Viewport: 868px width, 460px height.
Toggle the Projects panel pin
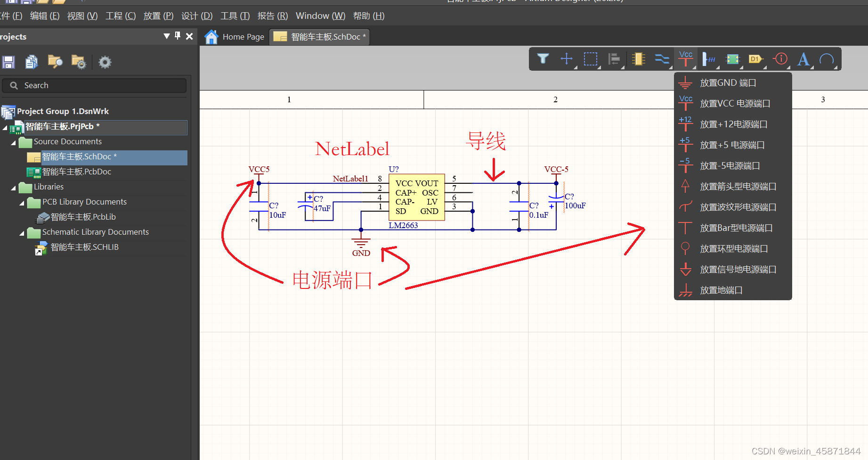click(177, 36)
